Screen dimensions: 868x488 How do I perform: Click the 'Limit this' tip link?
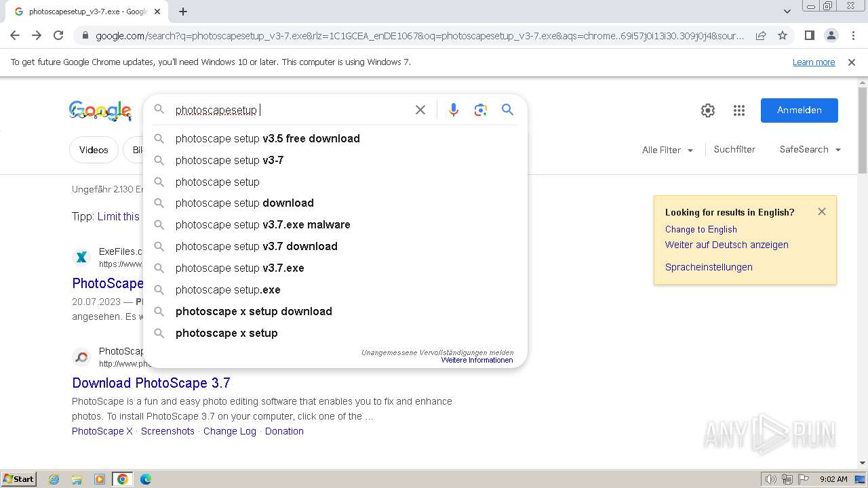(x=119, y=216)
